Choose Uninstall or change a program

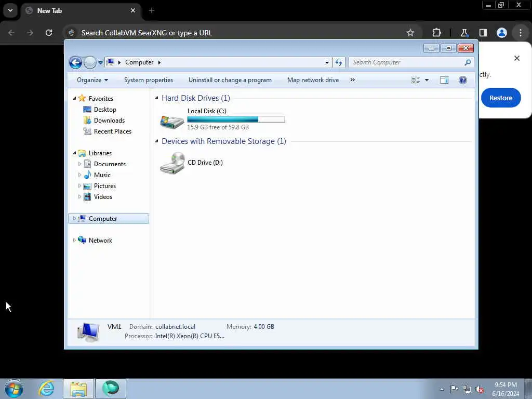[x=230, y=80]
